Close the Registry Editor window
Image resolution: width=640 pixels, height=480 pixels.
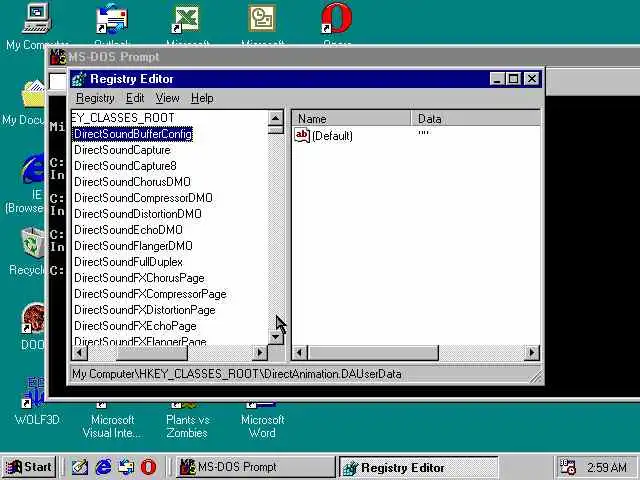(531, 79)
